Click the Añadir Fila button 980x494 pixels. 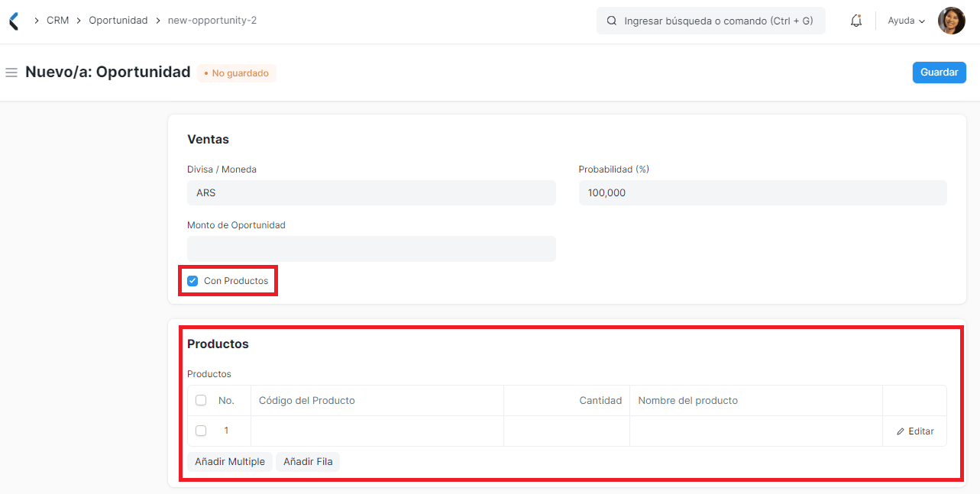tap(308, 461)
